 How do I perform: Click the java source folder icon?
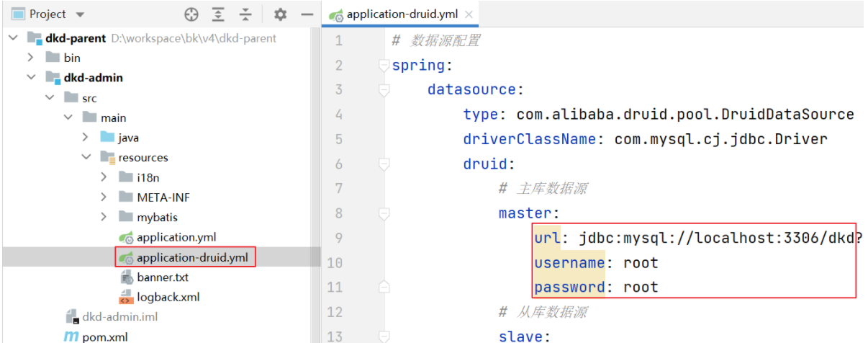(107, 138)
